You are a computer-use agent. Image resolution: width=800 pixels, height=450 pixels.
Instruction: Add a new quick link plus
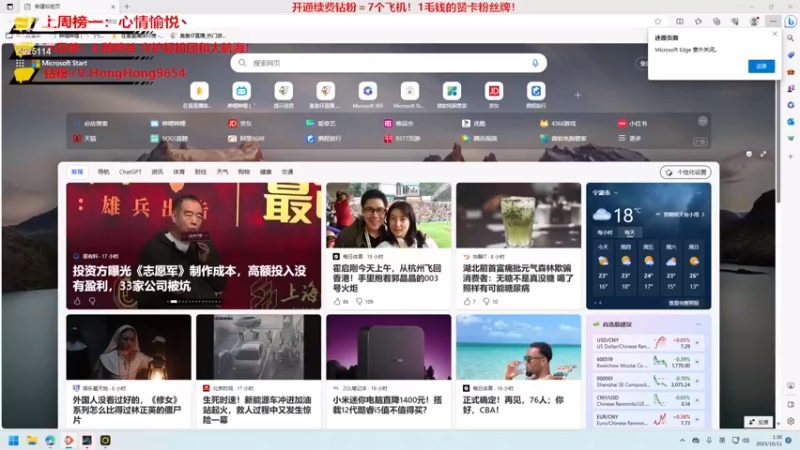coord(578,95)
